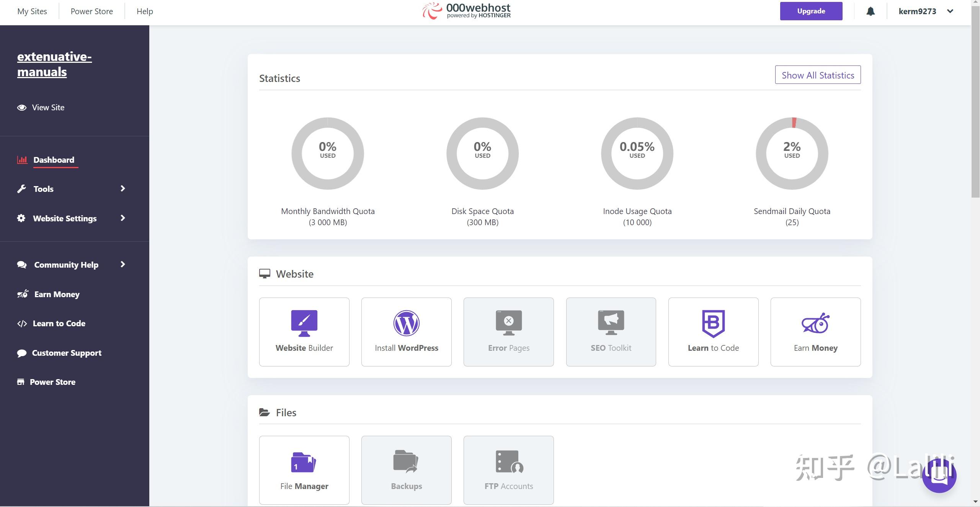Click the View Site link
The height and width of the screenshot is (507, 980).
click(48, 107)
